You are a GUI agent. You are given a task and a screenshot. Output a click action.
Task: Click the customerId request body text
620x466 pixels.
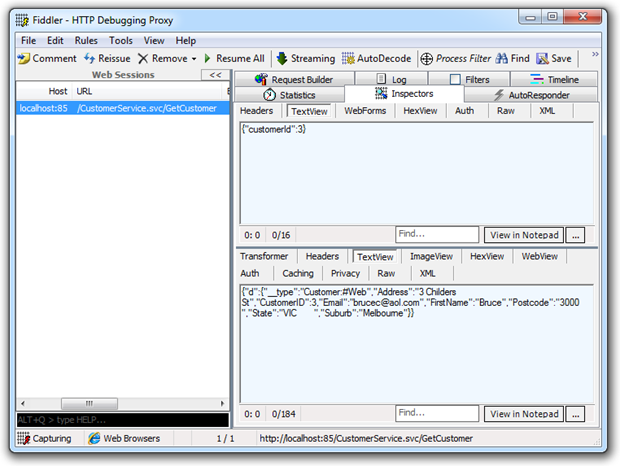pyautogui.click(x=274, y=129)
